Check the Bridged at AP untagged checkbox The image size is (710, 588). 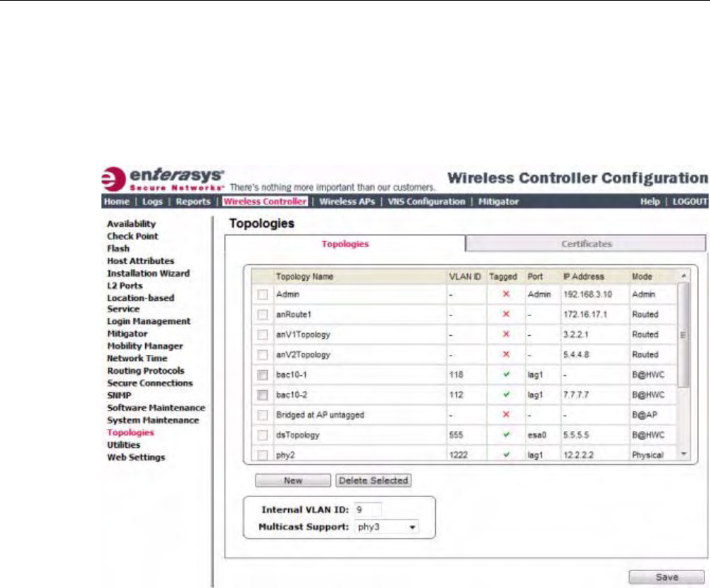click(263, 415)
